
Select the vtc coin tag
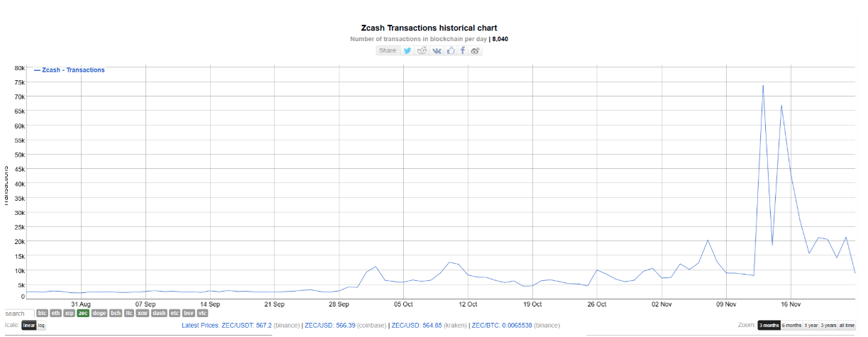pyautogui.click(x=202, y=313)
